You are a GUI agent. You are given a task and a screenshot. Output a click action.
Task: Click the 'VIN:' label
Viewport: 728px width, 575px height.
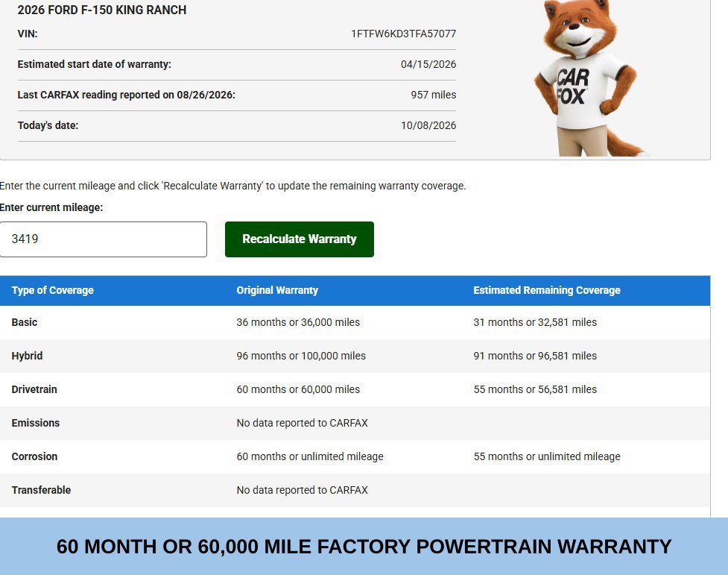[28, 34]
